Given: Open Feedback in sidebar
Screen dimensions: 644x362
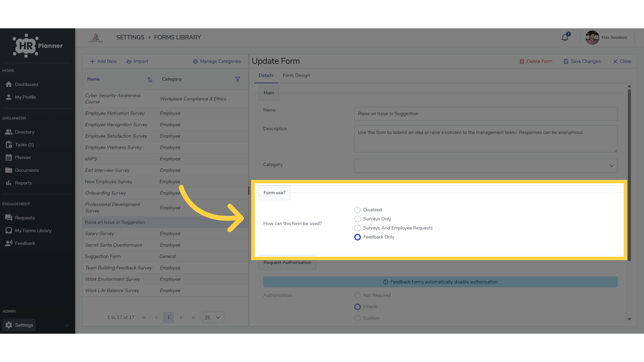Looking at the screenshot, I should [20, 243].
